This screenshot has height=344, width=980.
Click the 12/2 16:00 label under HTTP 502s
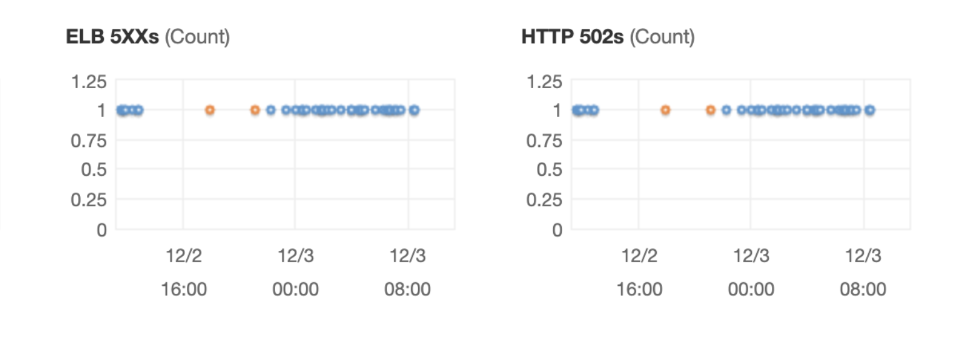(639, 273)
